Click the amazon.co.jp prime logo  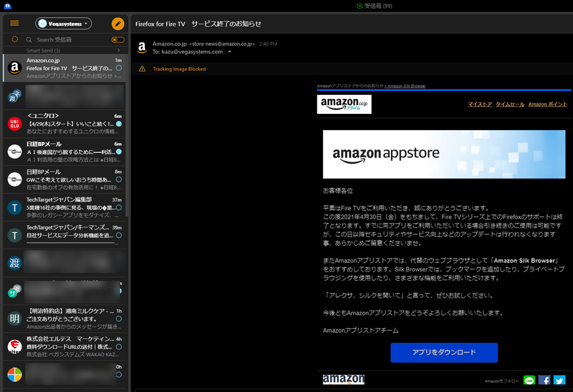(x=344, y=104)
